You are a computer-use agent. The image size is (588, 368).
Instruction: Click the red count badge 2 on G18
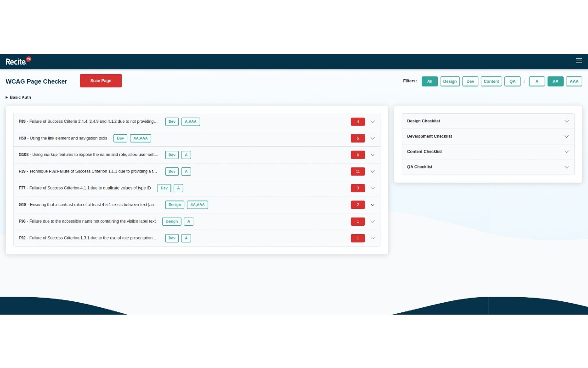[x=358, y=205]
